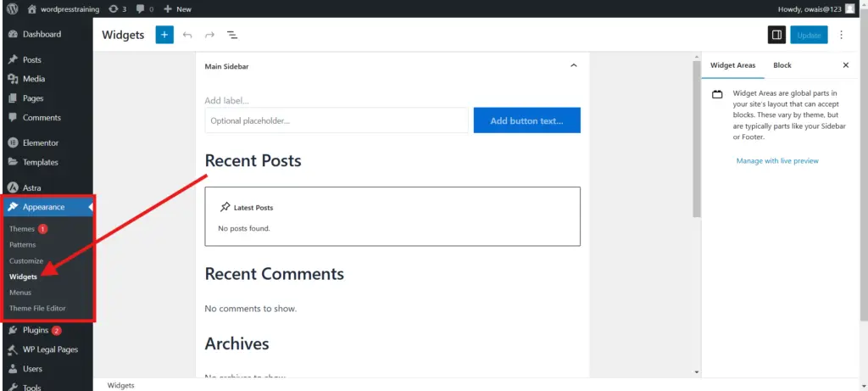Click the Update button
The width and height of the screenshot is (868, 391).
809,35
